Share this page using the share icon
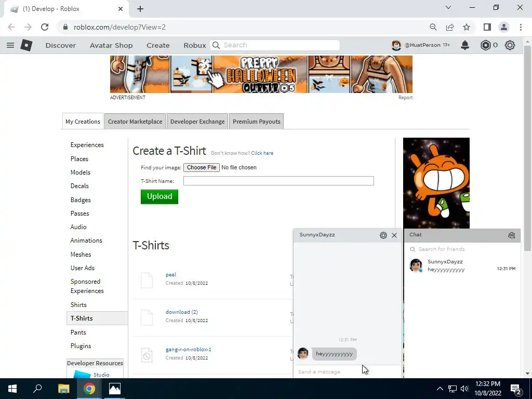Screen dimensions: 532x399 pos(450,27)
